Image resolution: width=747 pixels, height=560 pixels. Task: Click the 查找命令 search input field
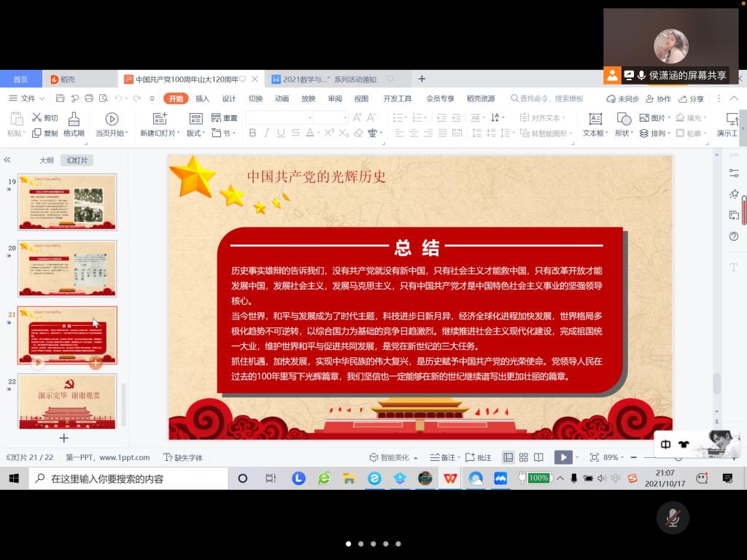(551, 98)
